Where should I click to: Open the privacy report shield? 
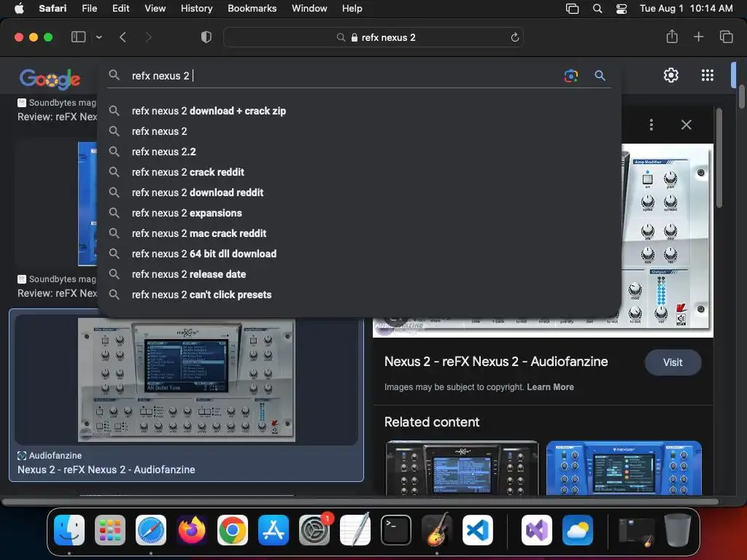pyautogui.click(x=206, y=37)
